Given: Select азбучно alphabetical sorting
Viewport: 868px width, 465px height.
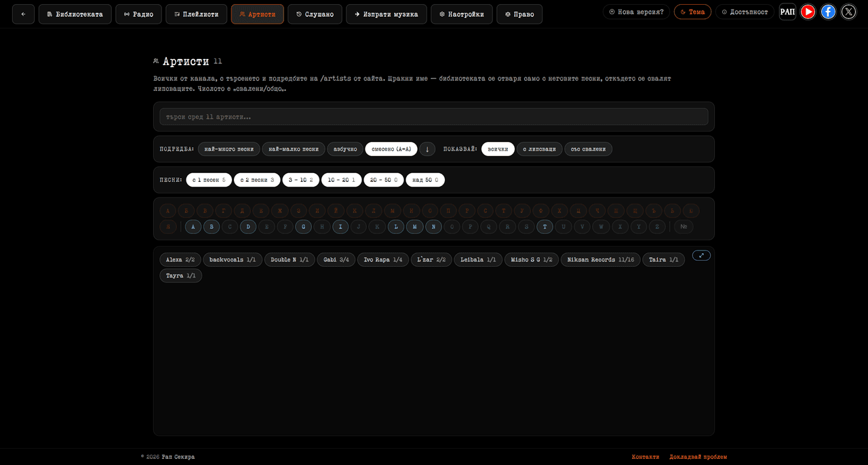Looking at the screenshot, I should 345,149.
